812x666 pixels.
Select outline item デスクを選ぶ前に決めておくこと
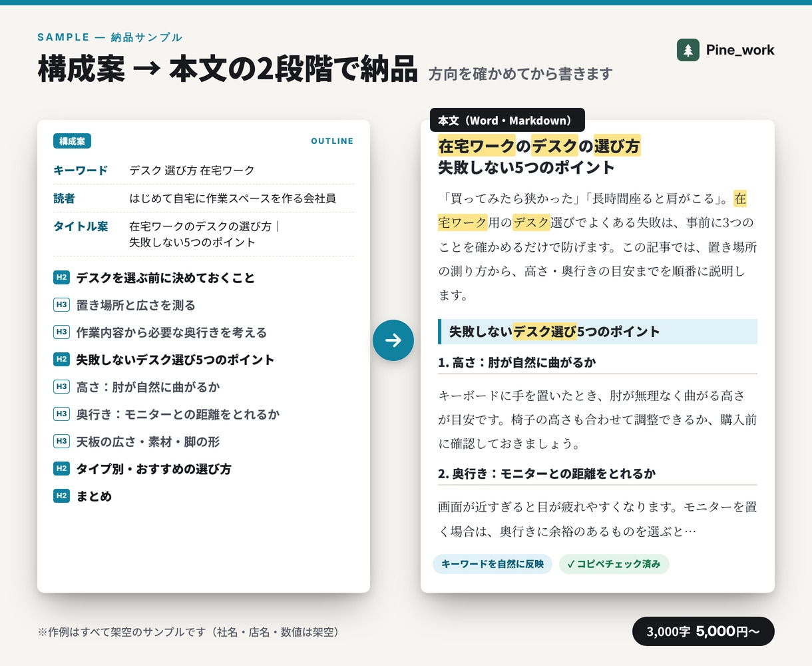[166, 278]
